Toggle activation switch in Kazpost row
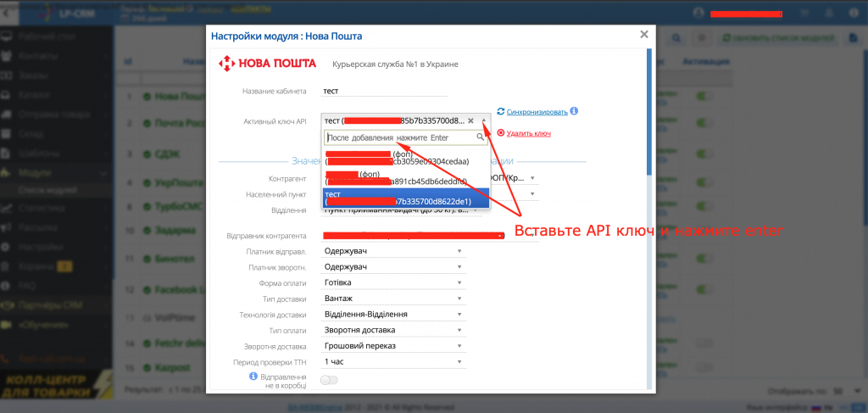This screenshot has height=413, width=868. click(705, 367)
